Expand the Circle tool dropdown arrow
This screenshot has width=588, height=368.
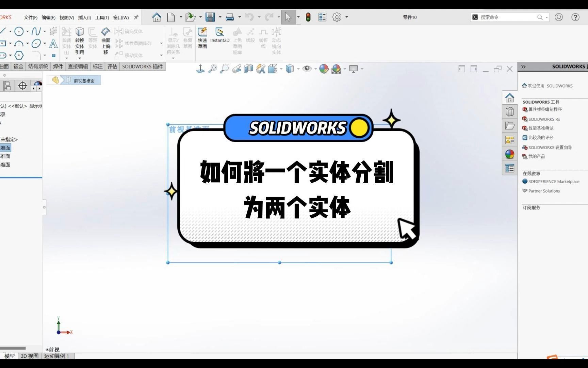click(27, 32)
